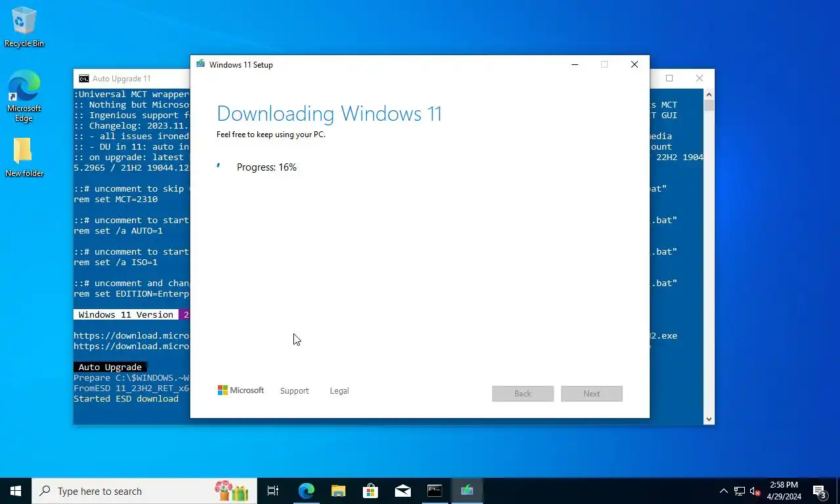Click 'rem set /a ISO=1' console line
The height and width of the screenshot is (504, 840).
pyautogui.click(x=115, y=262)
